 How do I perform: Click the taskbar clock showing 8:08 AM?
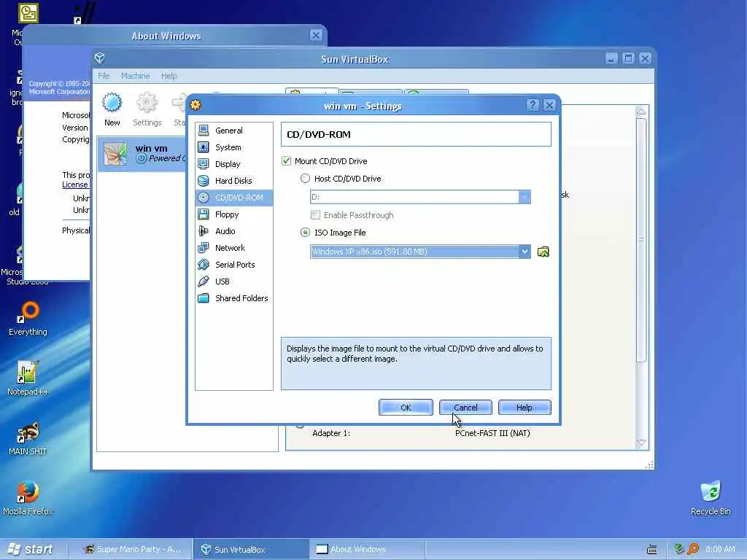[720, 549]
